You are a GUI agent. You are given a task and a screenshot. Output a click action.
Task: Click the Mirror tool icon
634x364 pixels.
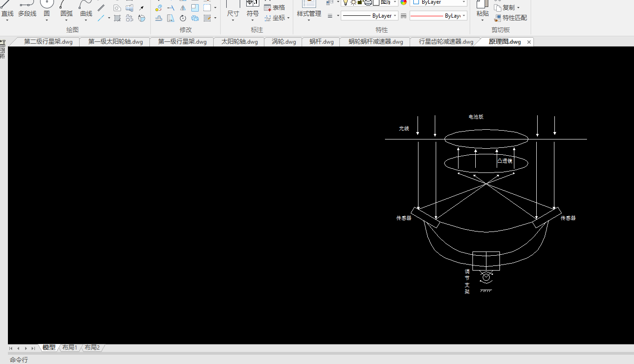tap(183, 7)
